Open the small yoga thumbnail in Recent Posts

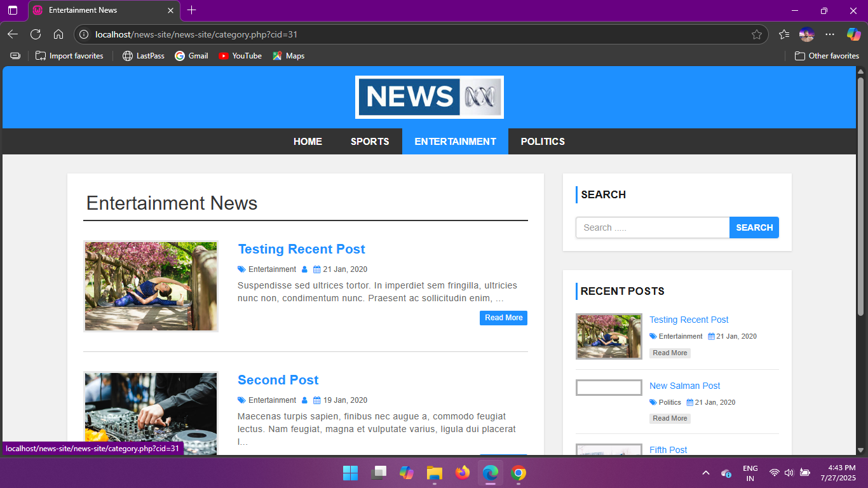click(609, 336)
